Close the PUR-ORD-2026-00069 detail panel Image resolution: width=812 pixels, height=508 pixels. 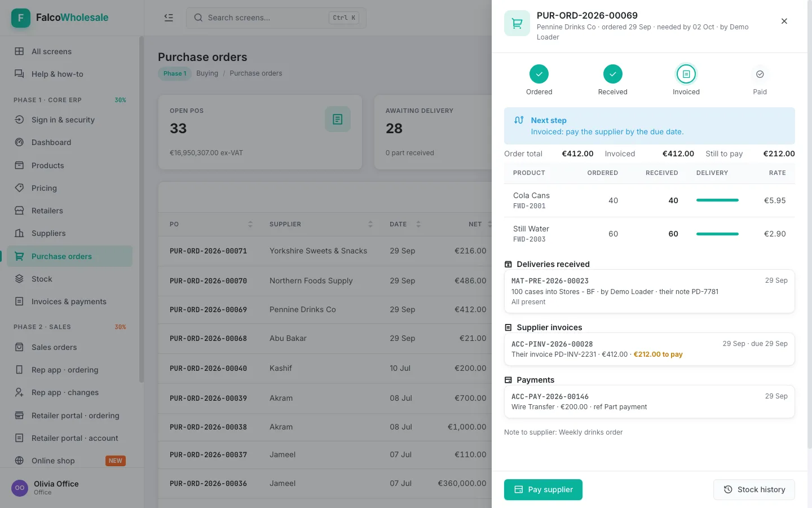(x=784, y=21)
